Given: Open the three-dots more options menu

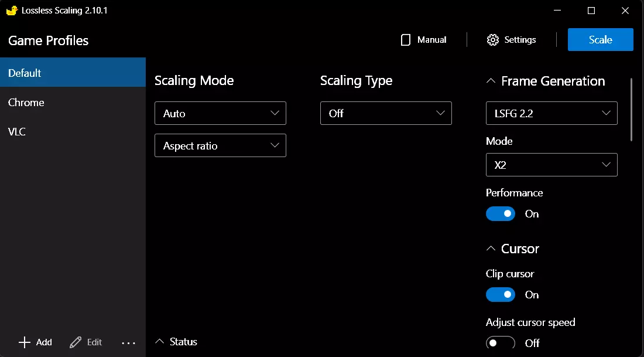Looking at the screenshot, I should (x=128, y=343).
